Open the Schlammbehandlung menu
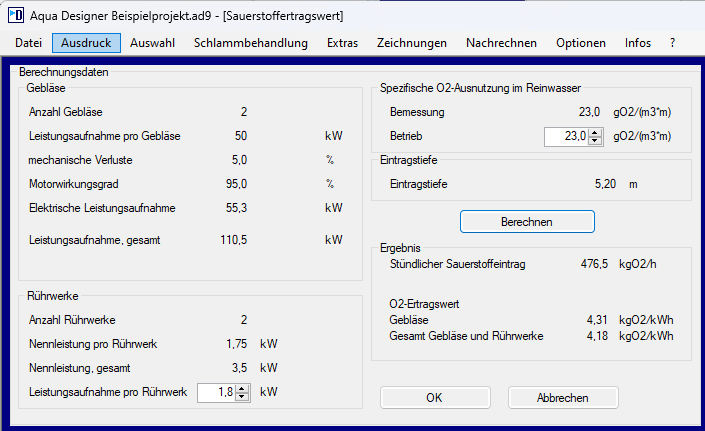705x431 pixels. pyautogui.click(x=250, y=43)
